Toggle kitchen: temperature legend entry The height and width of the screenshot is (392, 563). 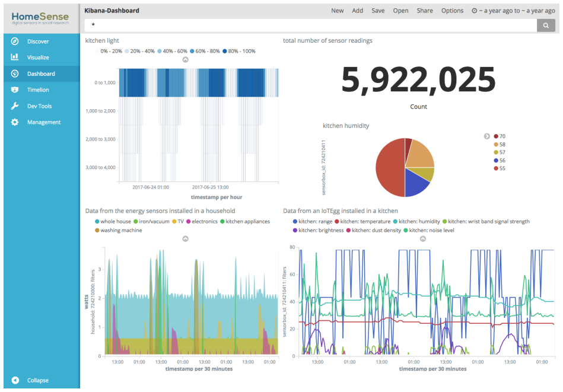tap(362, 221)
